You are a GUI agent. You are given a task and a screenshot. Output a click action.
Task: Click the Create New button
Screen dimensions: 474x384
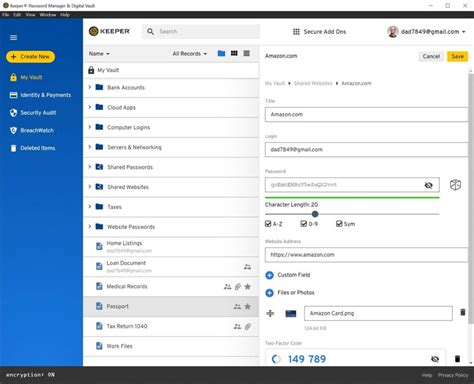(x=31, y=57)
